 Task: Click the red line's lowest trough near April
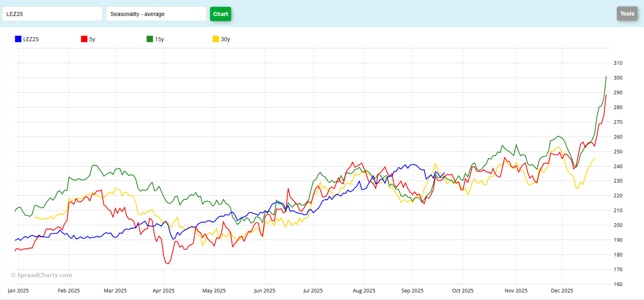pyautogui.click(x=167, y=264)
